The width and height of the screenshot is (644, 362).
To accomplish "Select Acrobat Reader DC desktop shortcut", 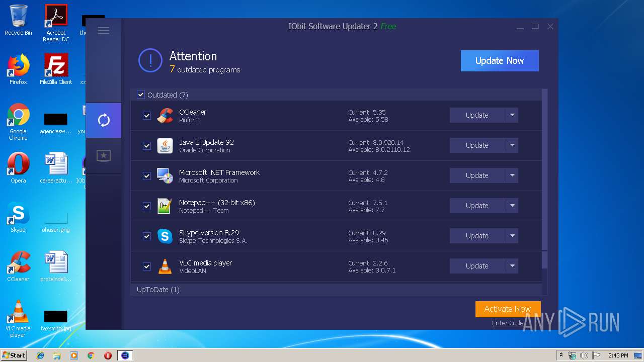I will click(x=56, y=23).
